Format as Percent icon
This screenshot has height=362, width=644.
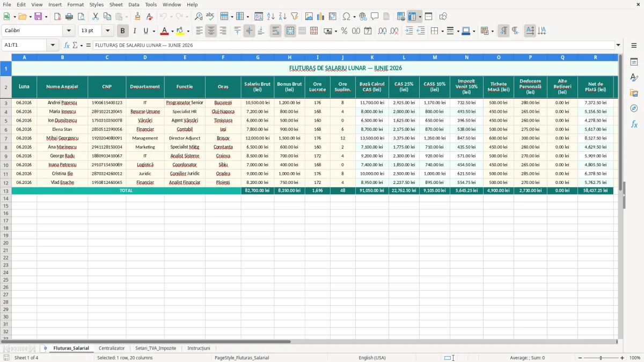point(345,31)
